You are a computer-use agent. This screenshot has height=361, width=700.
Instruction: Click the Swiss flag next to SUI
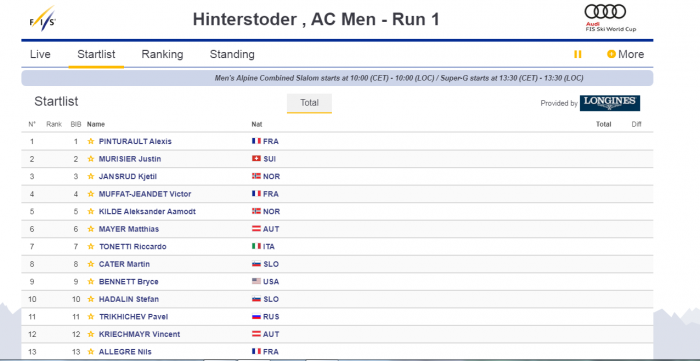[x=256, y=158]
